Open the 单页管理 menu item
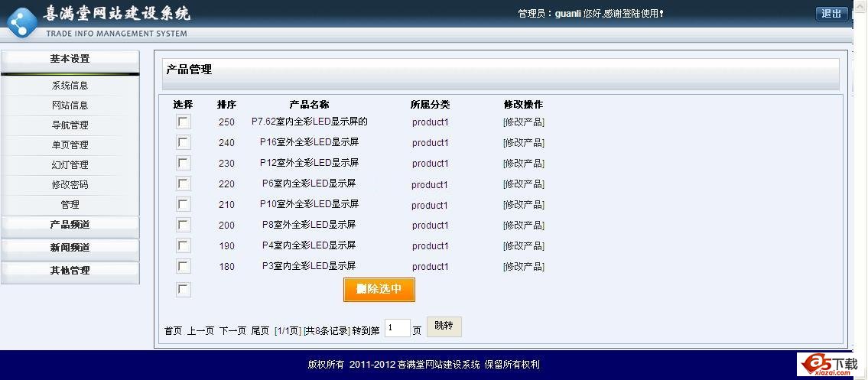 click(x=70, y=145)
